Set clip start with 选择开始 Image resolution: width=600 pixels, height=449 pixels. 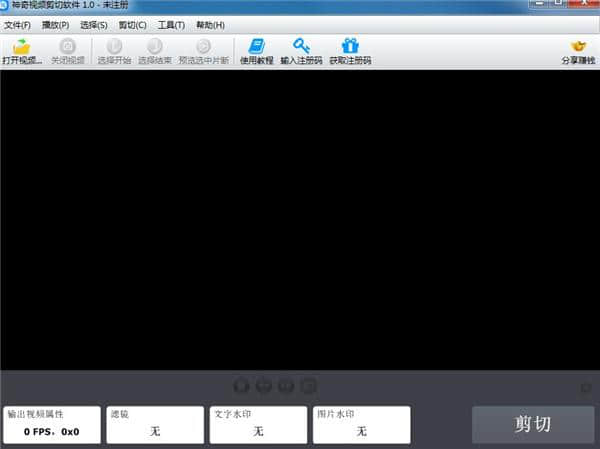pos(114,47)
